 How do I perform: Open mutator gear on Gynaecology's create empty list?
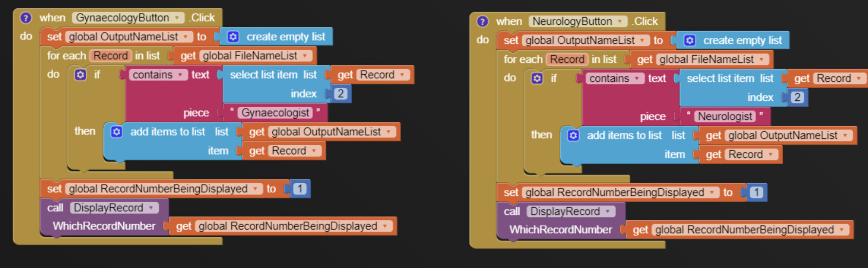pyautogui.click(x=233, y=37)
